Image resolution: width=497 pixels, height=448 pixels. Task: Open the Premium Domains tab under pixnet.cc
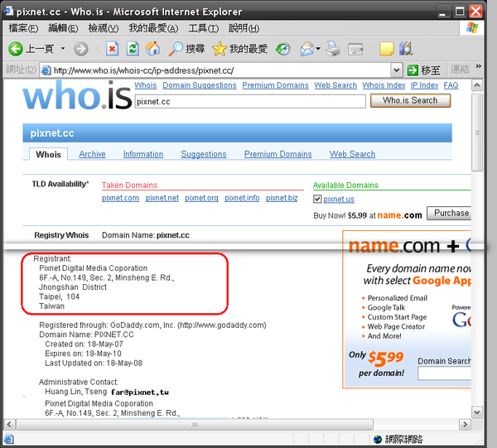[278, 154]
